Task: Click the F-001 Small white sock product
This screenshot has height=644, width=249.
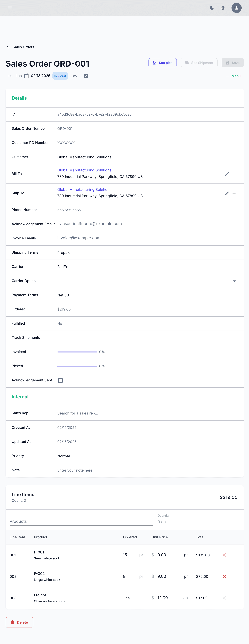Action: click(x=47, y=555)
